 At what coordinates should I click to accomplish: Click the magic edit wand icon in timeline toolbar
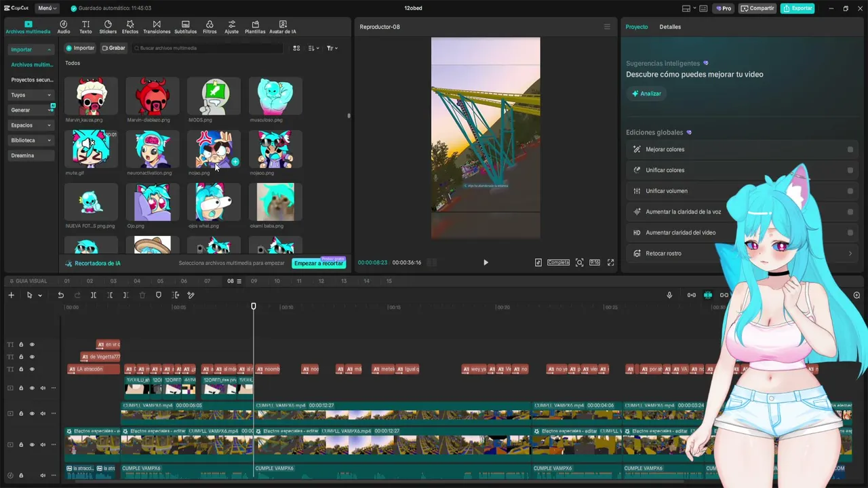point(191,295)
